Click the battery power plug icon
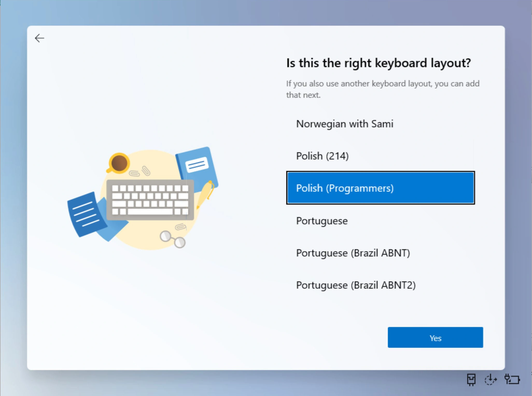532x396 pixels. point(512,379)
